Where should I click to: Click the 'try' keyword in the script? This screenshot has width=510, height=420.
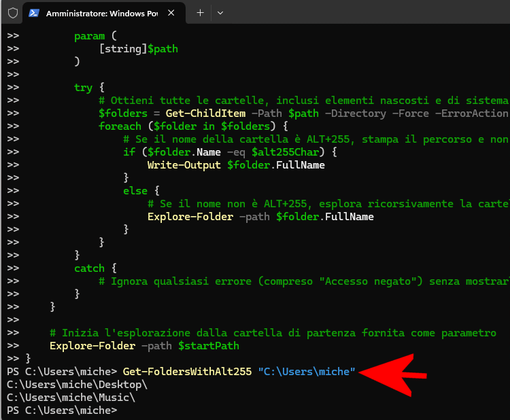(83, 88)
